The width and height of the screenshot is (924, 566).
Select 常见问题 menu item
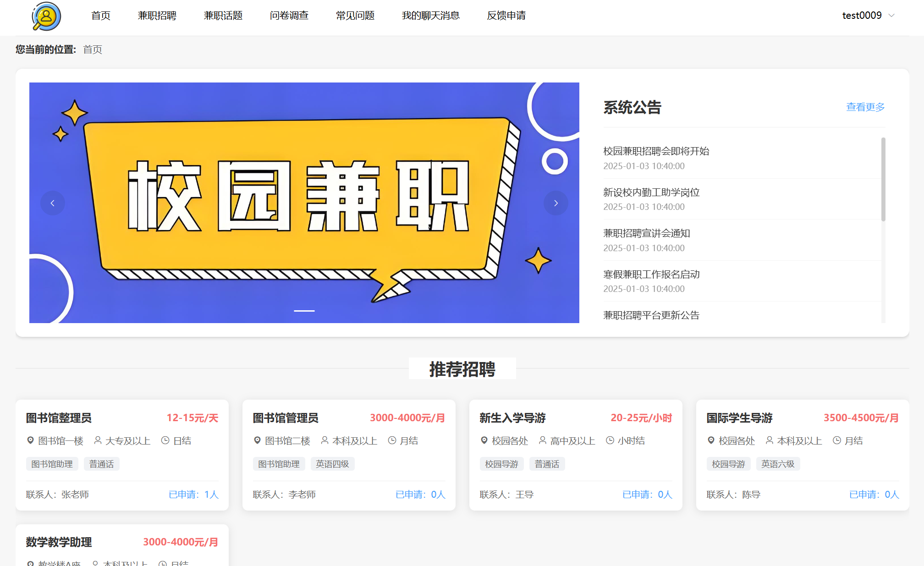355,16
